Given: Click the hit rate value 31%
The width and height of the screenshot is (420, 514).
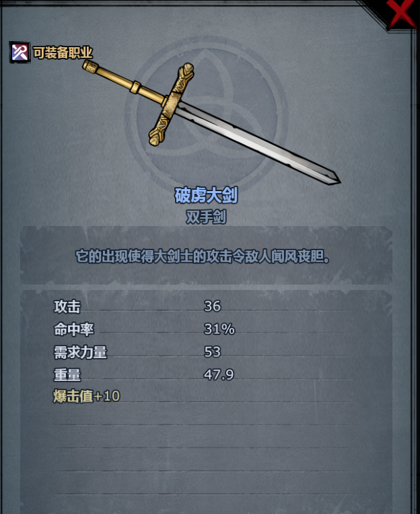Looking at the screenshot, I should click(219, 329).
